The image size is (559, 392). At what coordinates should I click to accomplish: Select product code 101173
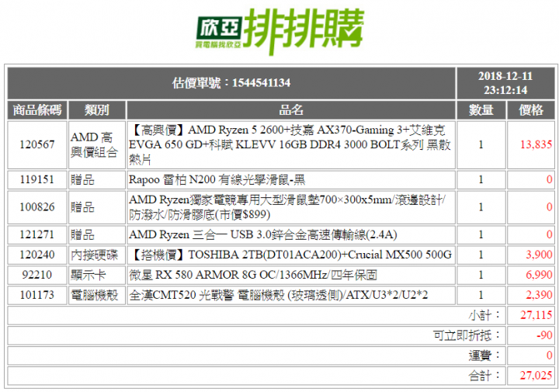37,295
